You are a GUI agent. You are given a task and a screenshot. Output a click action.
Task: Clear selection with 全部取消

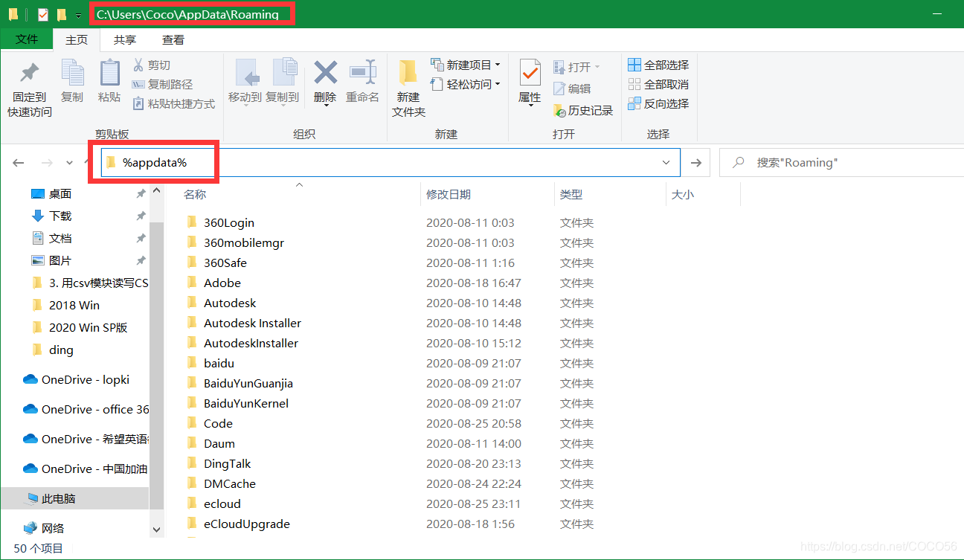tap(658, 84)
